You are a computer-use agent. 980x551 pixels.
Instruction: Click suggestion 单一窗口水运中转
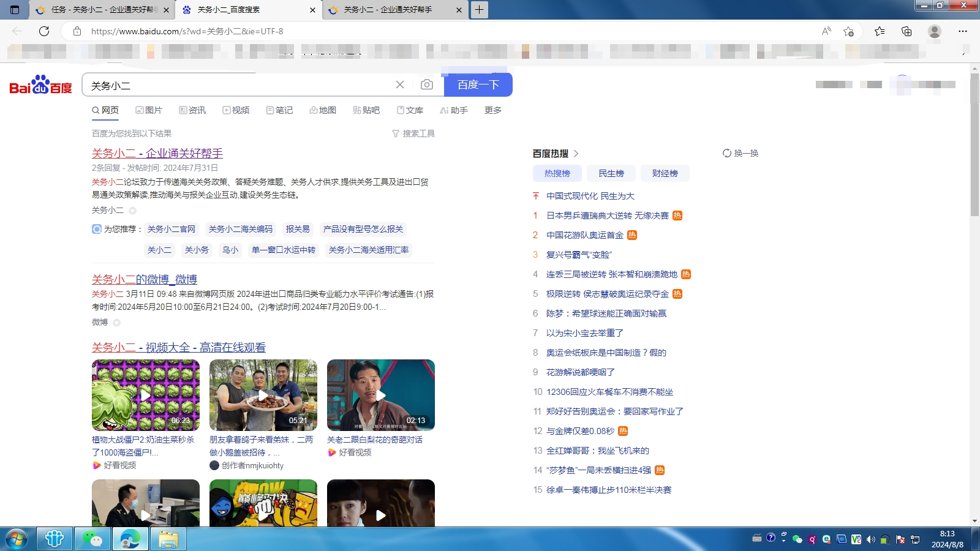tap(284, 250)
